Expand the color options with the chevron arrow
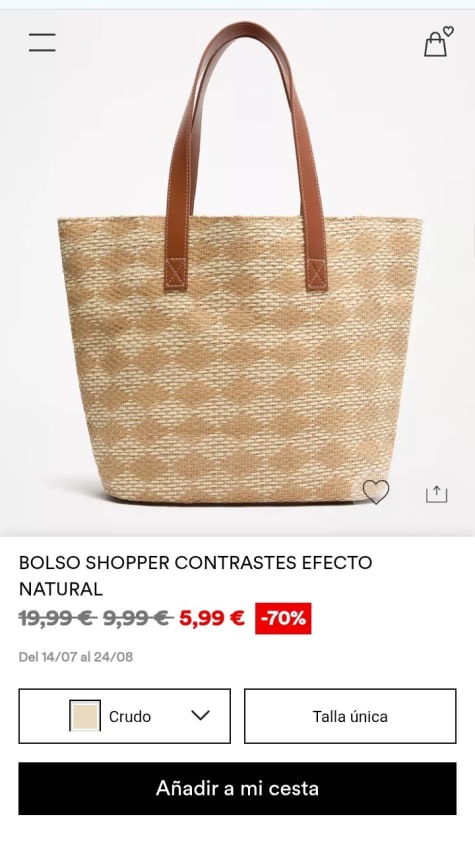 coord(201,716)
